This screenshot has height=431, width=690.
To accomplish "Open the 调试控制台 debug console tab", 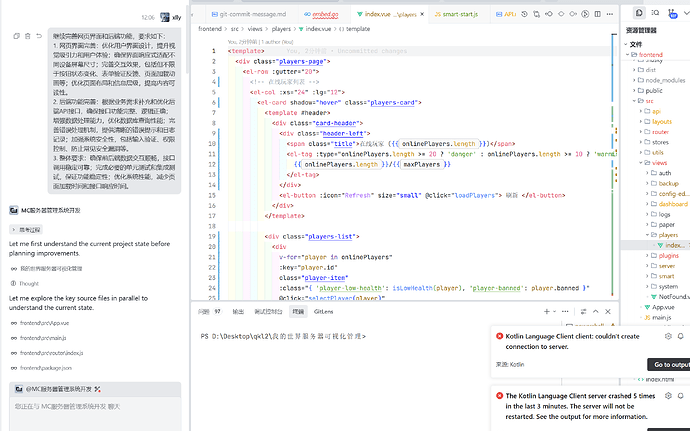I will [x=268, y=311].
